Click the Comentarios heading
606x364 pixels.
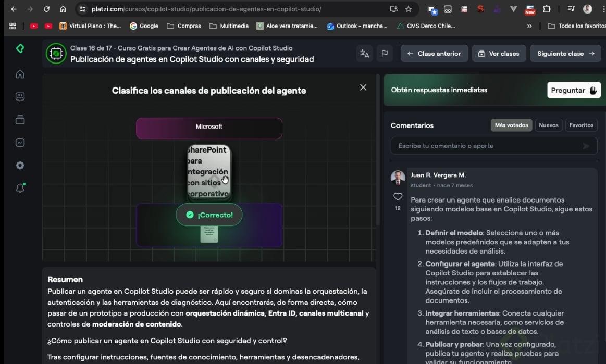point(412,125)
